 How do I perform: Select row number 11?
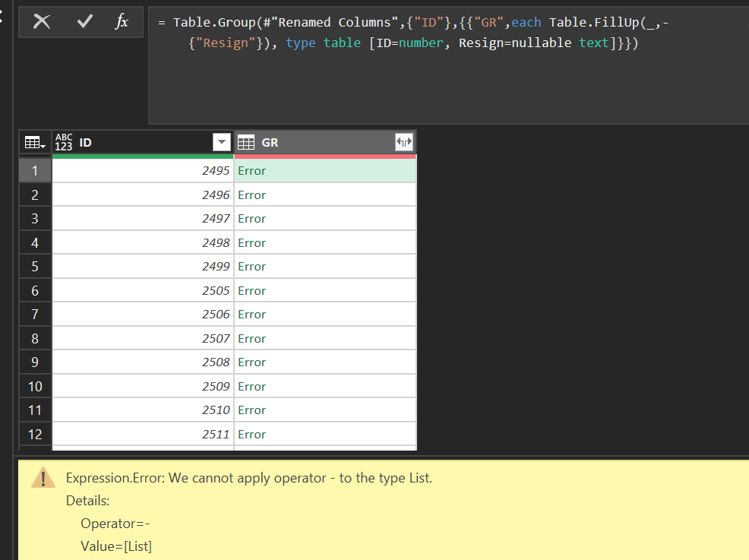point(35,410)
